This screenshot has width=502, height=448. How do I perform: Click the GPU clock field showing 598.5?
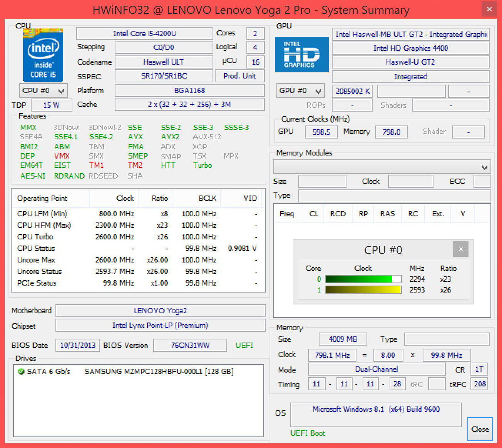(x=321, y=132)
